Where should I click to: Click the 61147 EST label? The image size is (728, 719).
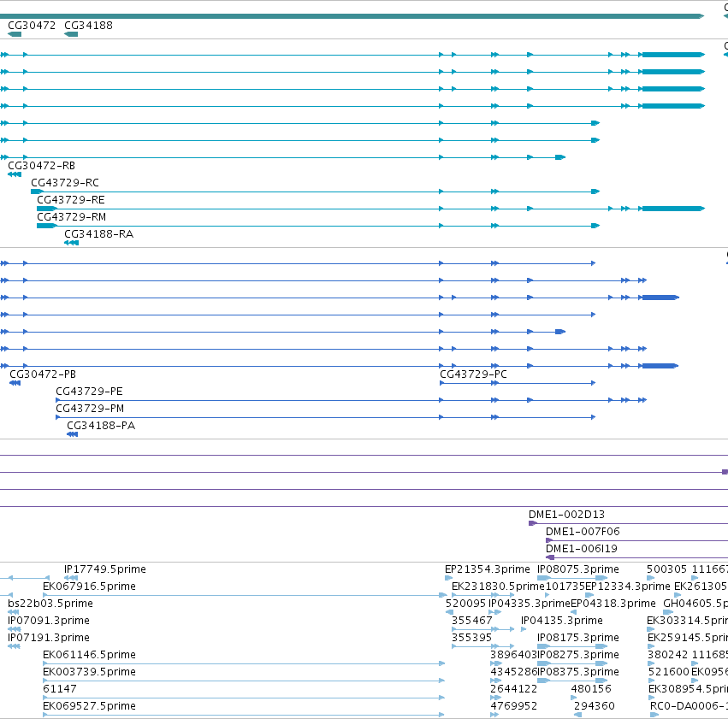(x=59, y=689)
